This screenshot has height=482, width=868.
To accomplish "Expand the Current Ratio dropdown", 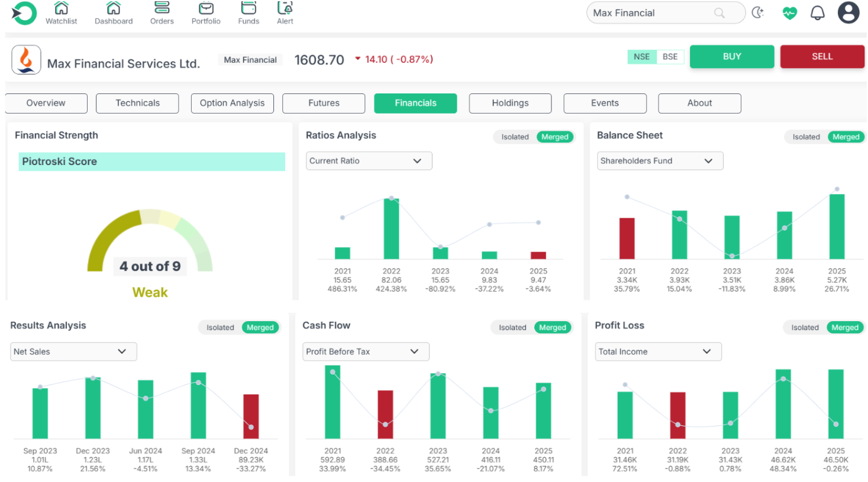I will click(x=369, y=161).
